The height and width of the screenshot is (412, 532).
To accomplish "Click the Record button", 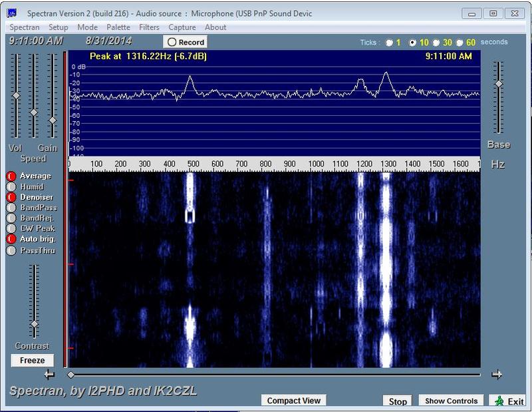I will point(186,42).
